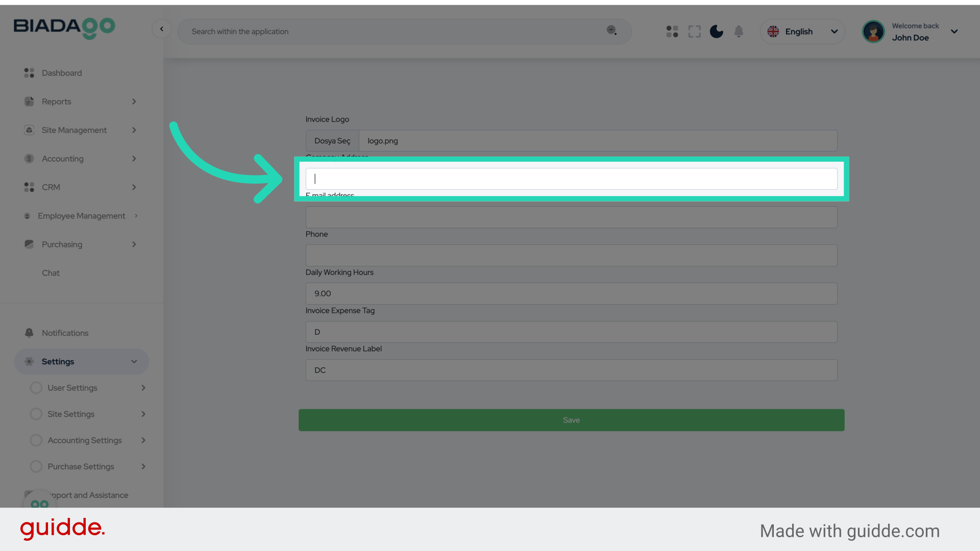Image resolution: width=980 pixels, height=551 pixels.
Task: Toggle fullscreen mode icon
Action: click(x=694, y=32)
